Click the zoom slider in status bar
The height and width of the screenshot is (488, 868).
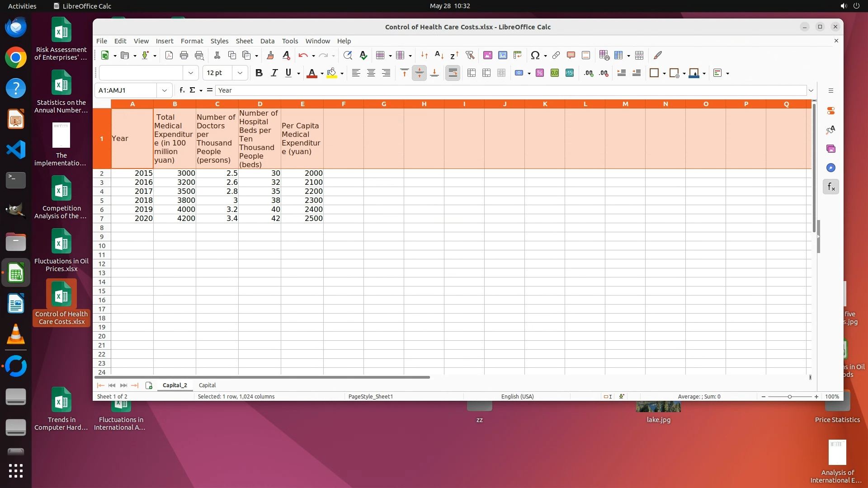click(x=789, y=397)
